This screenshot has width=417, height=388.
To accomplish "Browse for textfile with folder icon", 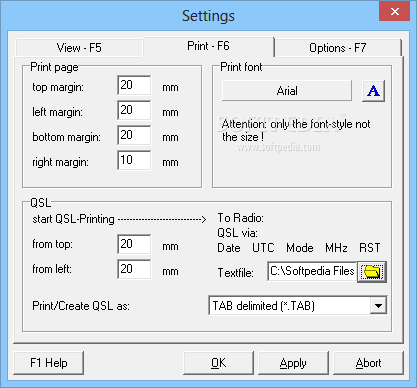I will coord(372,272).
